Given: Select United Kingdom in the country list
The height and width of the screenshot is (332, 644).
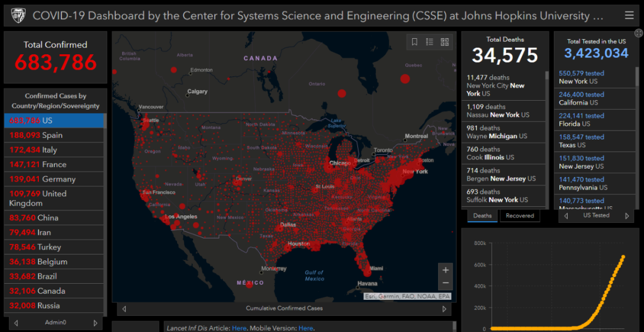Looking at the screenshot, I should (x=54, y=198).
